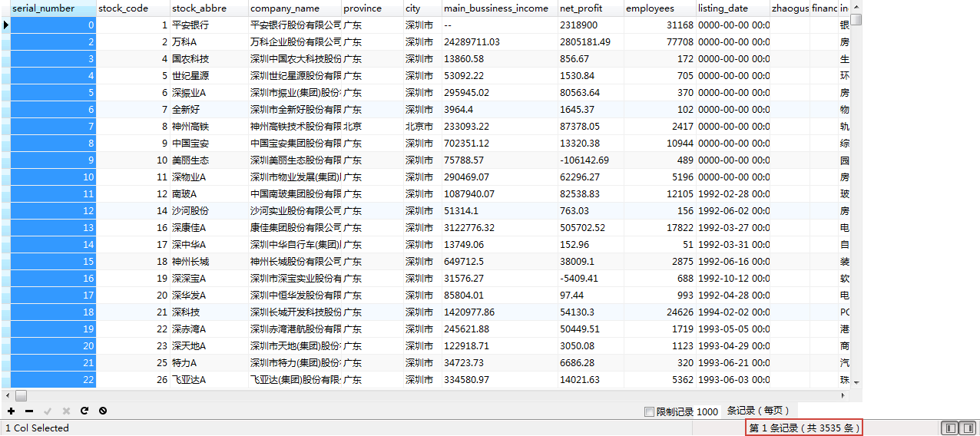This screenshot has height=436, width=980.
Task: Click the city cell 北京市
Action: [422, 127]
